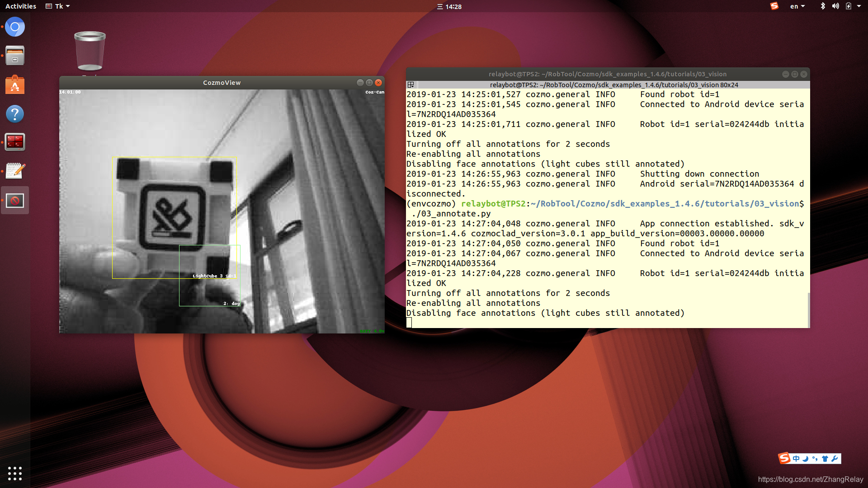Screen dimensions: 868x488
Task: Click the terminal vertical scrollbar
Action: [808, 310]
